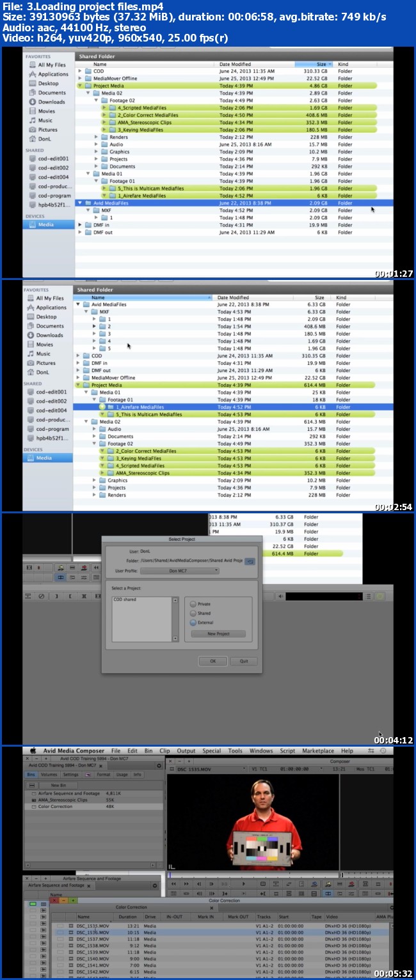Expand the Graphics folder in the 00:02:54 frame
Image resolution: width=416 pixels, height=980 pixels.
click(x=93, y=481)
